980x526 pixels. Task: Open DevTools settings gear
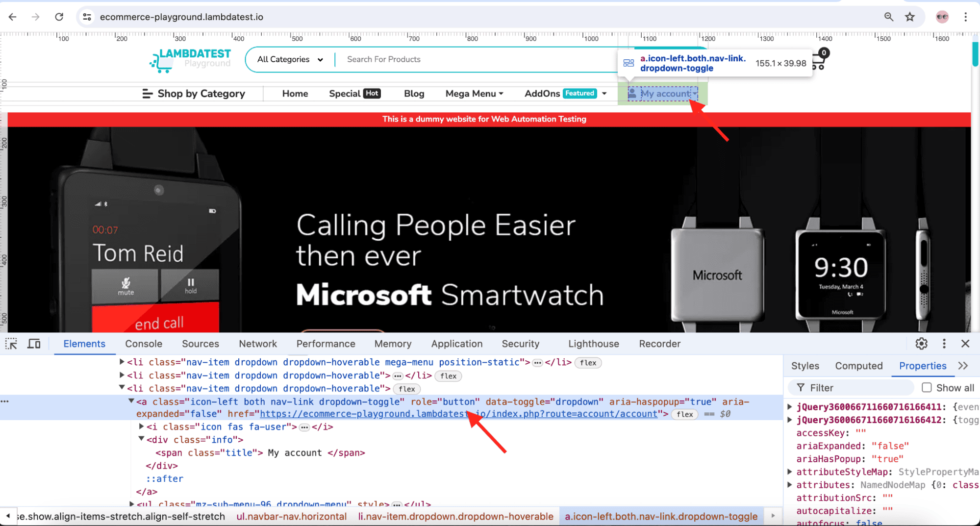(x=921, y=344)
